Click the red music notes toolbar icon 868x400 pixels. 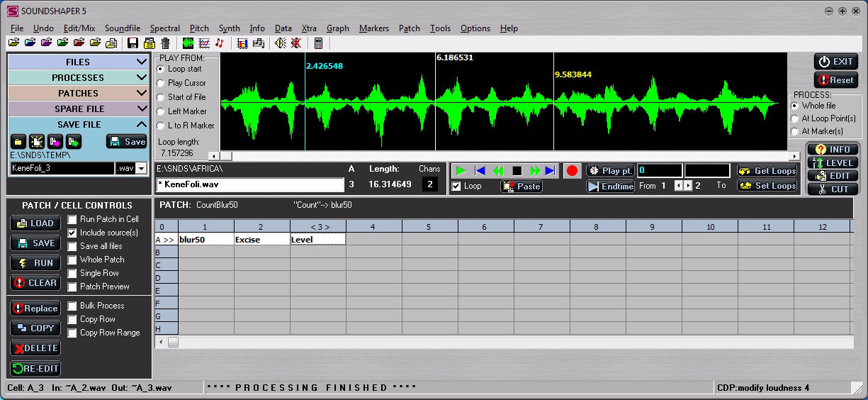coord(219,43)
